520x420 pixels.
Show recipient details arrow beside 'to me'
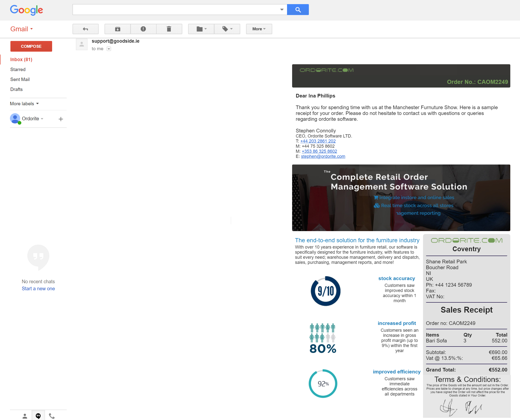109,49
